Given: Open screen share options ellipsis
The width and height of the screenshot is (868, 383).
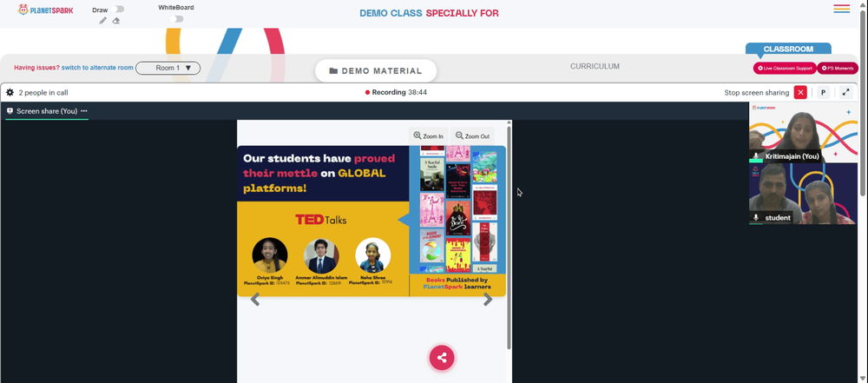Looking at the screenshot, I should (84, 111).
